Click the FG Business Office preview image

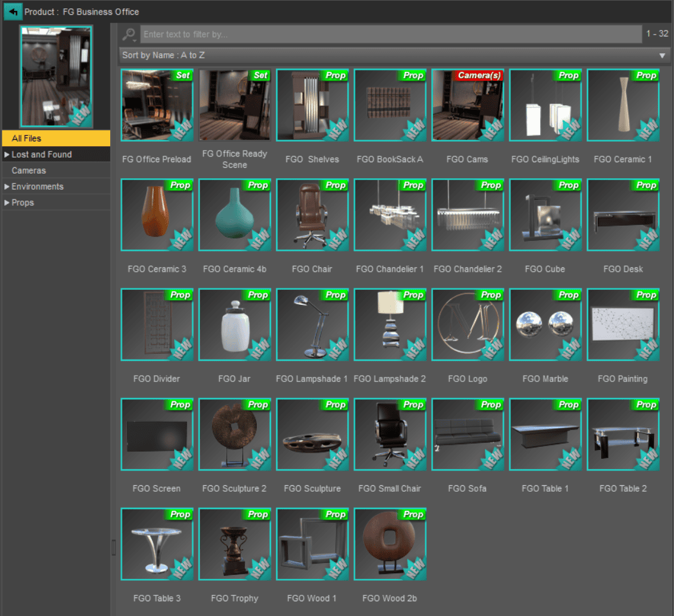[x=56, y=76]
